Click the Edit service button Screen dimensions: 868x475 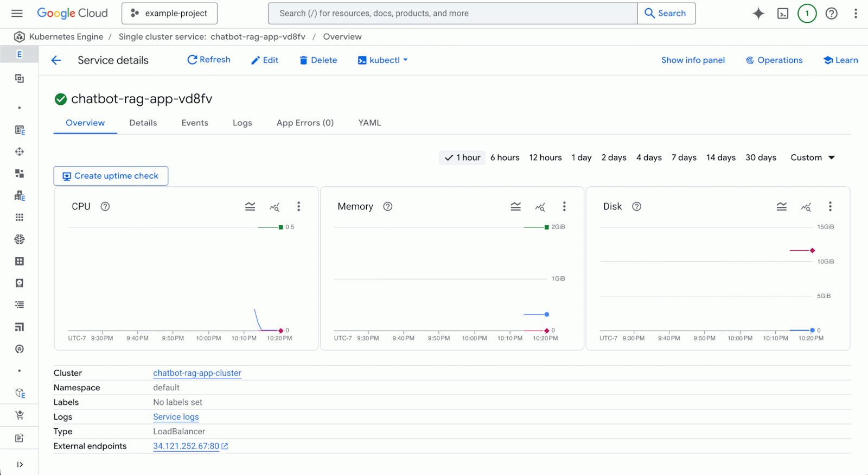pos(265,60)
